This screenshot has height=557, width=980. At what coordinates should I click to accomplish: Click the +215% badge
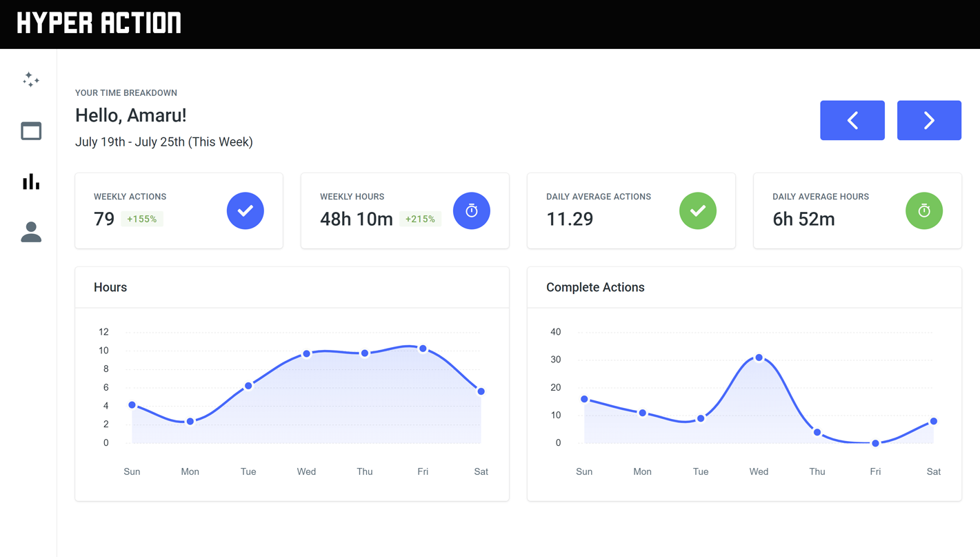(420, 219)
